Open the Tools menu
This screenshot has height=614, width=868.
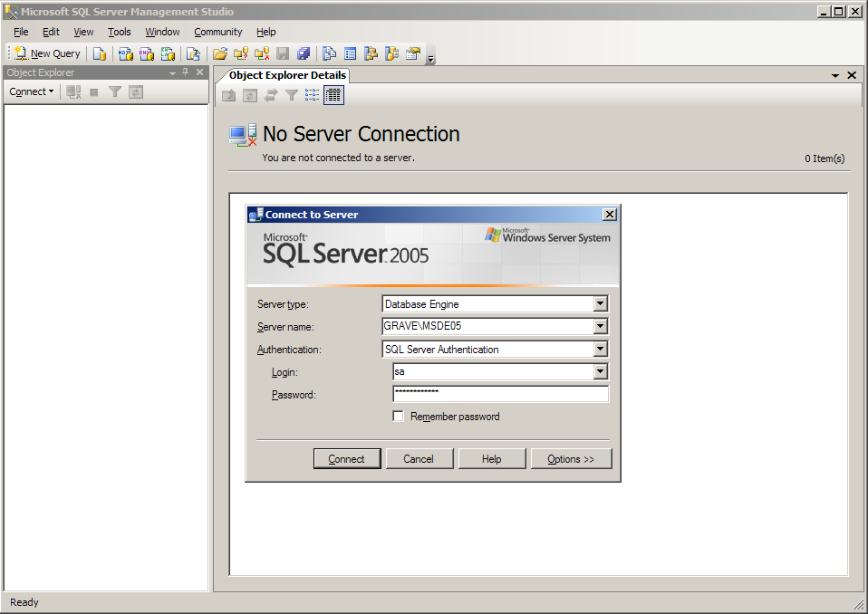pyautogui.click(x=119, y=32)
